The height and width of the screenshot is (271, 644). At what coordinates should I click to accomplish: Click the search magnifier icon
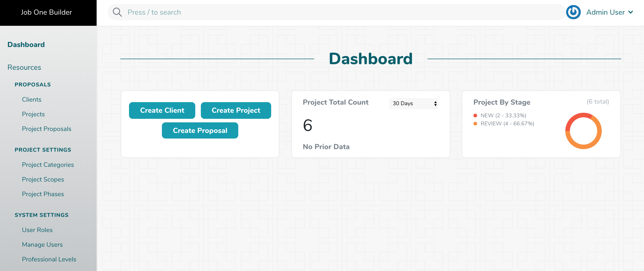[x=117, y=12]
